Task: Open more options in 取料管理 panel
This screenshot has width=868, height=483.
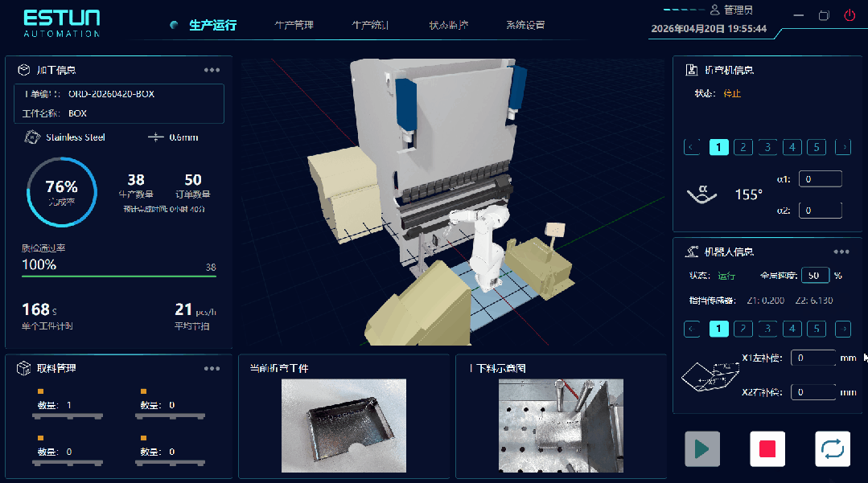Action: coord(212,368)
